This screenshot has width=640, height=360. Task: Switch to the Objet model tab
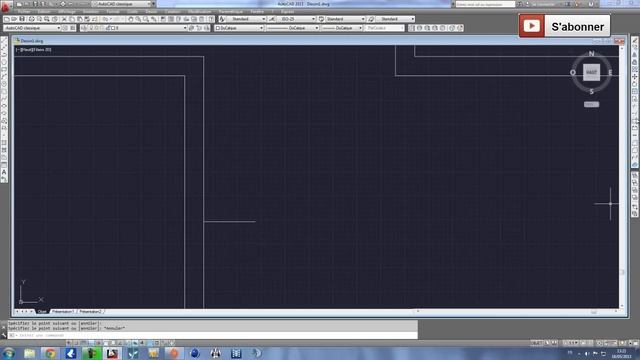pos(42,312)
